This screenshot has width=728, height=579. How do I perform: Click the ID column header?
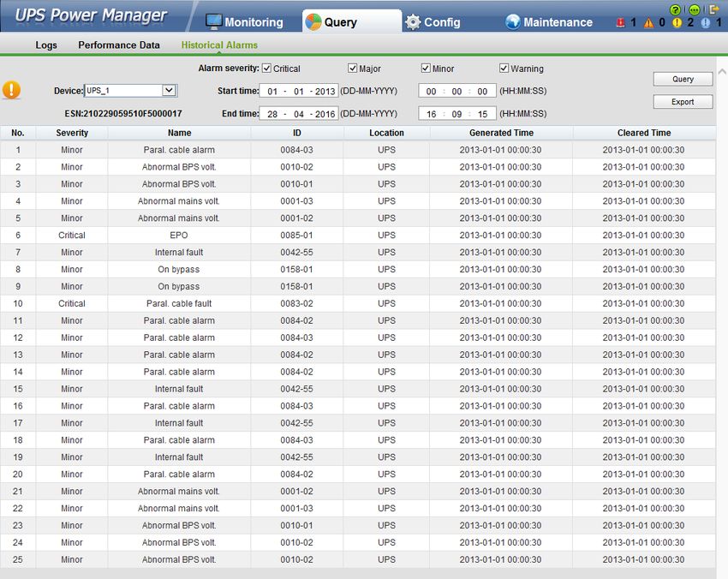point(296,133)
